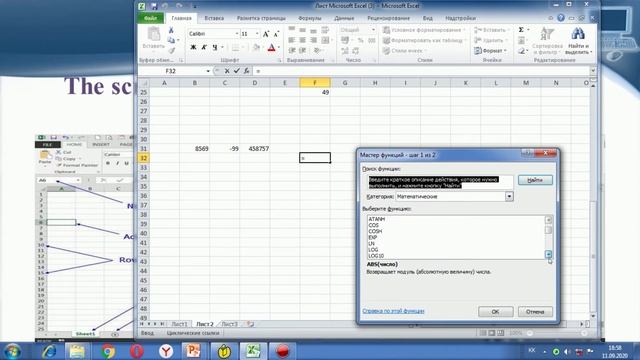Click the Name Box showing F32

click(175, 71)
